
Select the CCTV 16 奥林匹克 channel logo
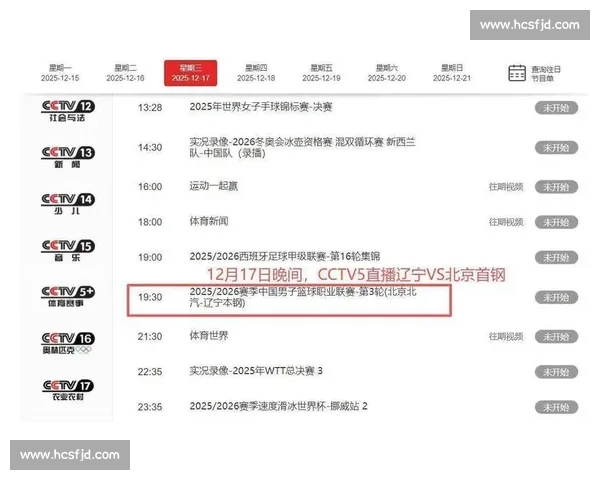pyautogui.click(x=68, y=343)
